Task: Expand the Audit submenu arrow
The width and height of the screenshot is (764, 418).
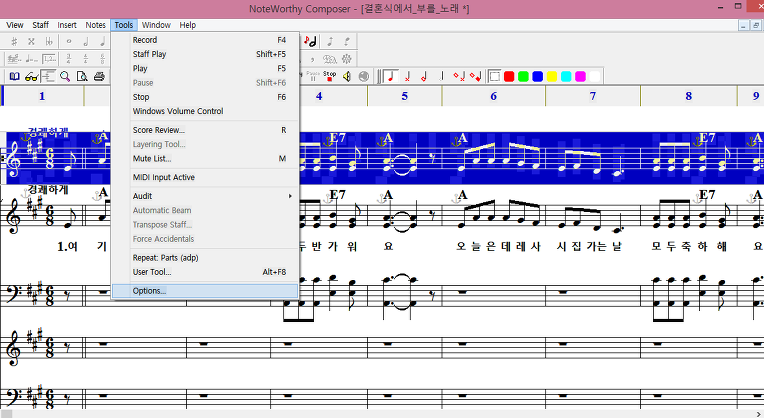Action: coord(290,196)
